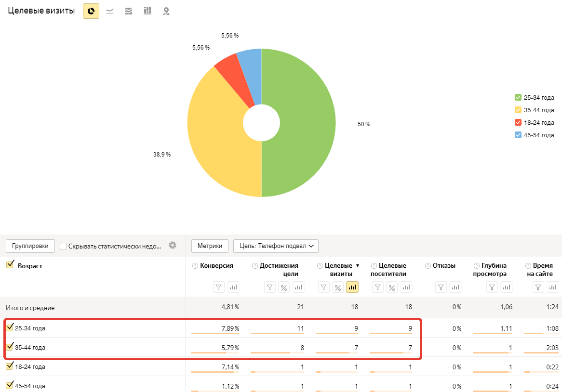Click filter icon under Конверсия column
The image size is (562, 392).
(219, 287)
